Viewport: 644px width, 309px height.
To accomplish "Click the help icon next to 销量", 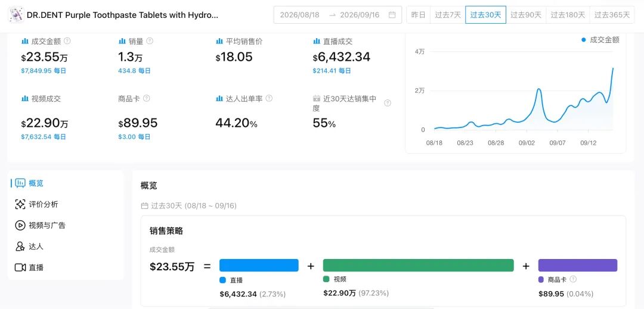I will [x=150, y=41].
